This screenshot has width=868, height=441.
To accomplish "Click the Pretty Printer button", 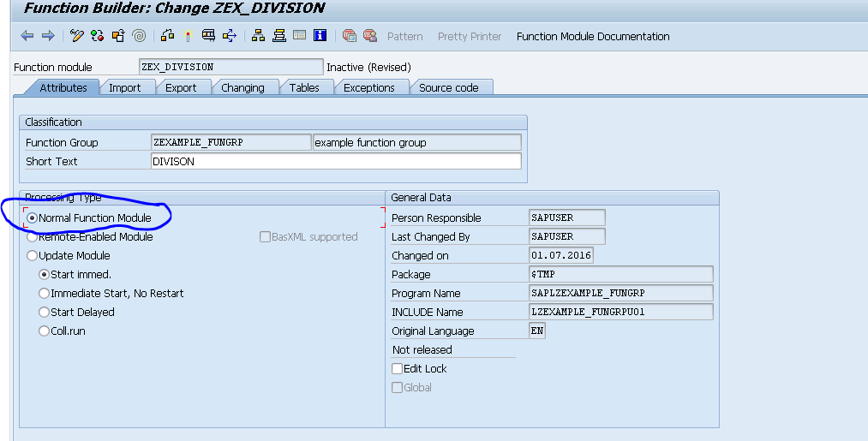I will click(x=470, y=37).
